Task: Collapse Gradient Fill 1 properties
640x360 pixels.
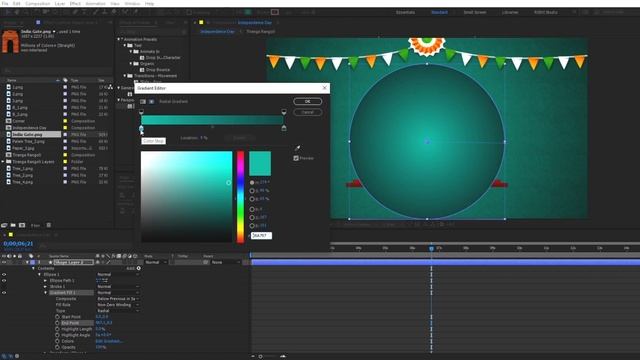Action: click(x=45, y=293)
